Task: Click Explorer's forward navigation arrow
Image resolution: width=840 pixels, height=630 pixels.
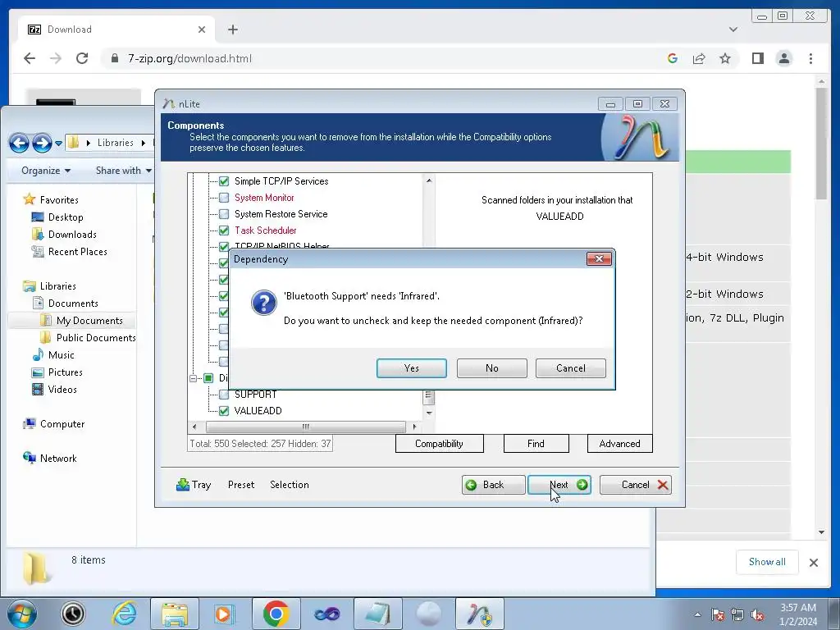Action: [43, 143]
